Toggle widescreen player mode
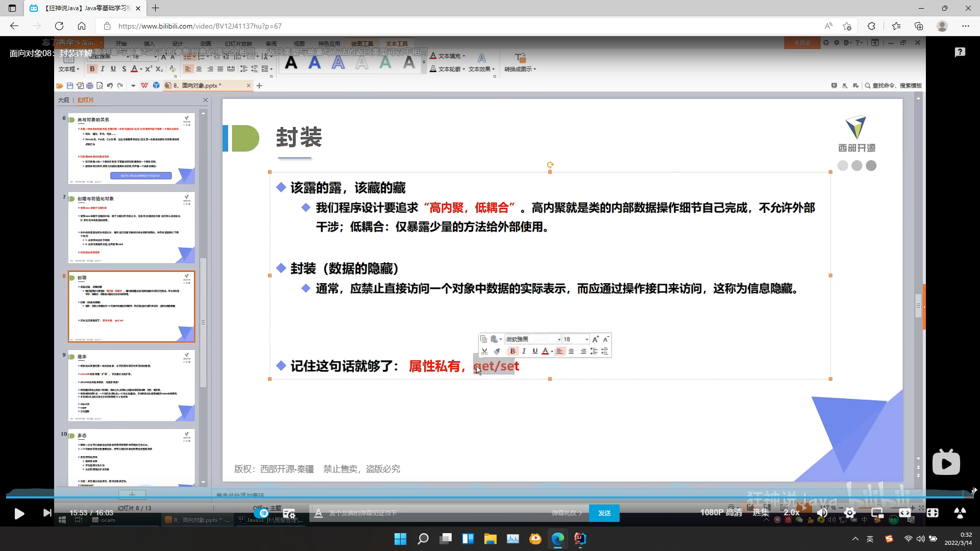The width and height of the screenshot is (980, 551). click(x=905, y=513)
